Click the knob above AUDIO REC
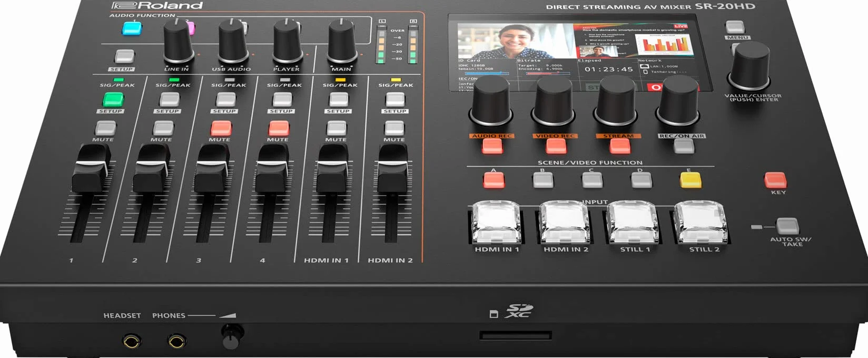868x358 pixels. [490, 100]
